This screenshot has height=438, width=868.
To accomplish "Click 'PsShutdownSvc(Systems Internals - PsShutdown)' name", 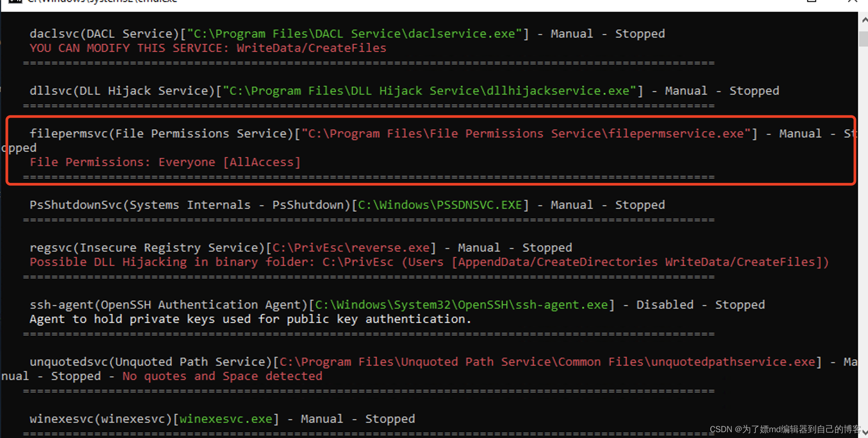I will pyautogui.click(x=190, y=205).
